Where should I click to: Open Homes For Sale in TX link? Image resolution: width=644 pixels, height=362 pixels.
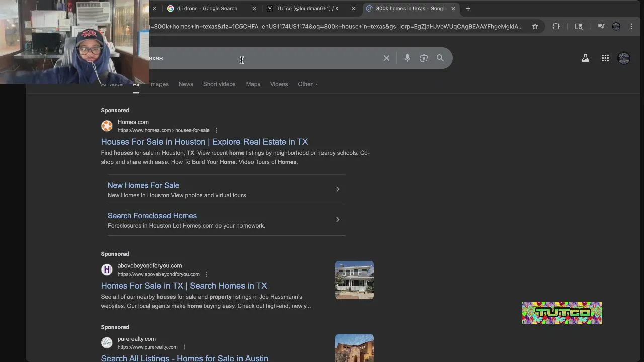click(x=184, y=286)
